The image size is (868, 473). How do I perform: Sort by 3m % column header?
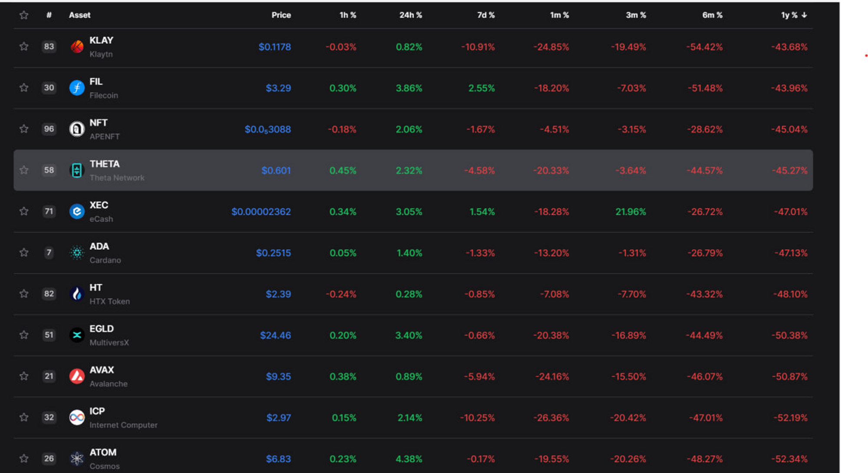[x=636, y=15]
